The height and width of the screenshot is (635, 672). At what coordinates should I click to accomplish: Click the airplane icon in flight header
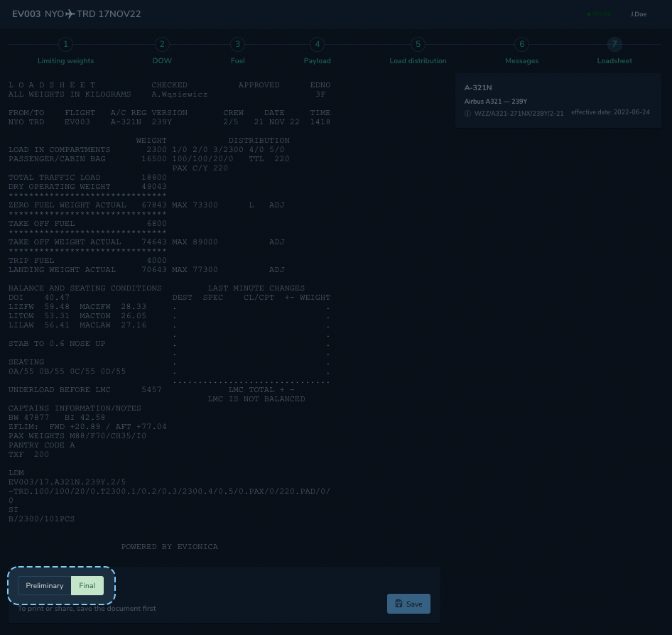click(70, 14)
